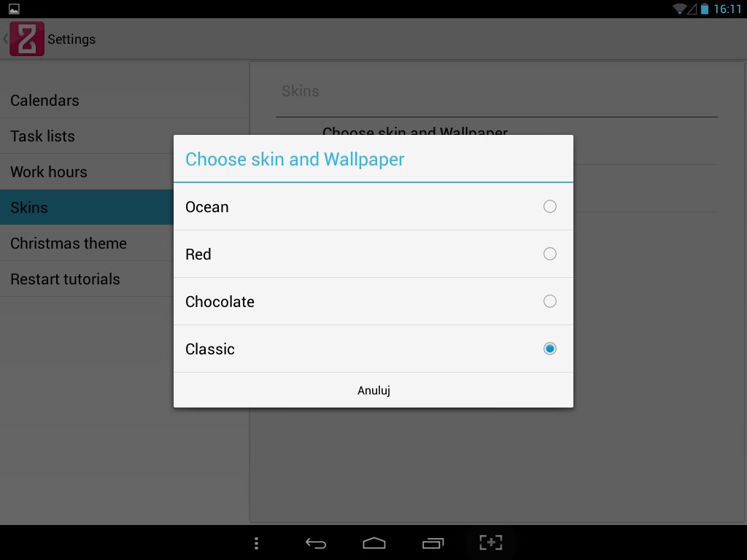Screen dimensions: 747x560
Task: Select the Classic skin radio button
Action: tap(550, 349)
